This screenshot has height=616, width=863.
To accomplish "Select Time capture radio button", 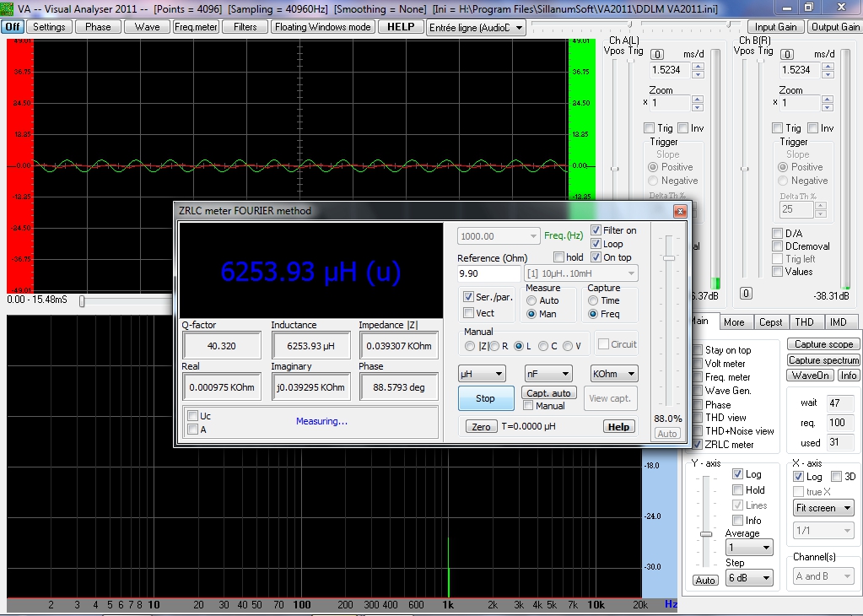I will (593, 300).
